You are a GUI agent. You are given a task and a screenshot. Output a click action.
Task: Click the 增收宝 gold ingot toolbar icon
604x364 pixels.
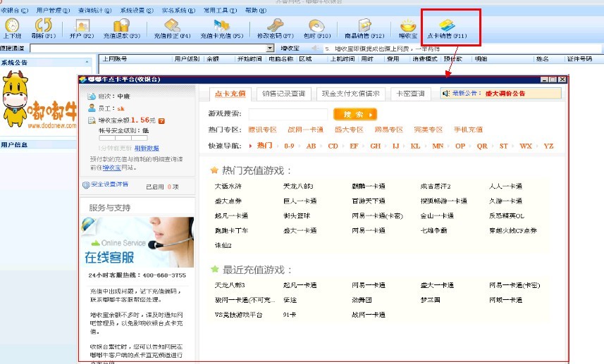pos(408,26)
